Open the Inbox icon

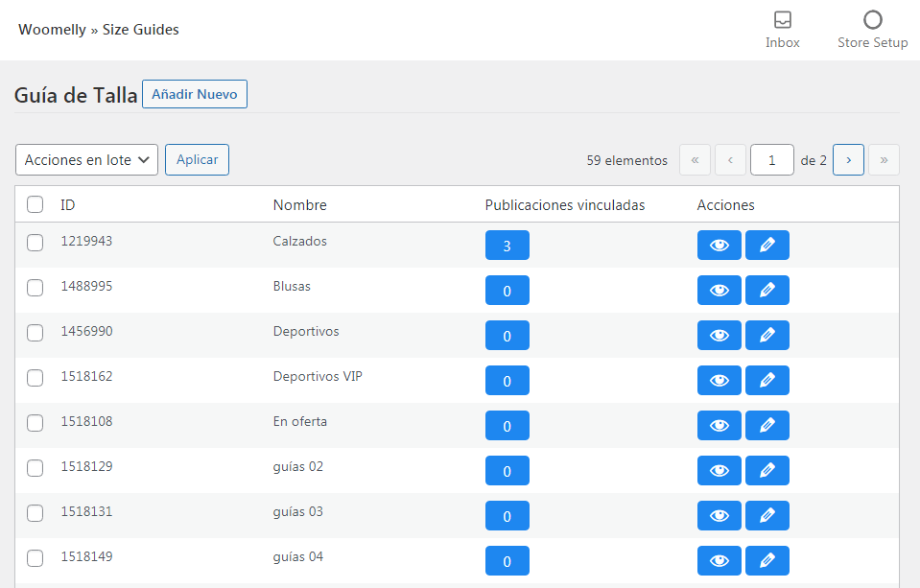point(782,20)
